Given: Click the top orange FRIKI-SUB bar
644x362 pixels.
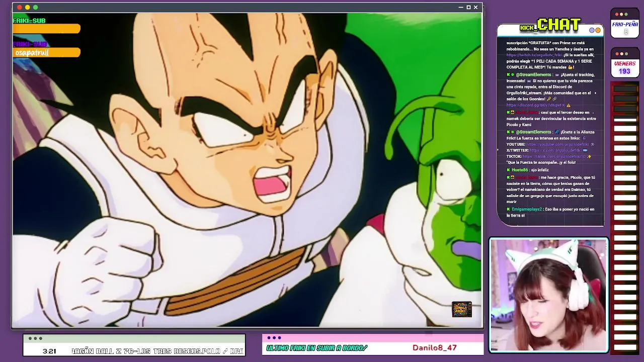Looking at the screenshot, I should 46,29.
